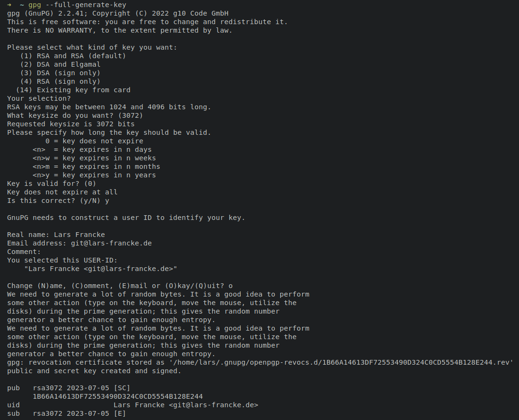
Task: Click the 'Key is valid for? (0)' prompt
Action: point(52,184)
